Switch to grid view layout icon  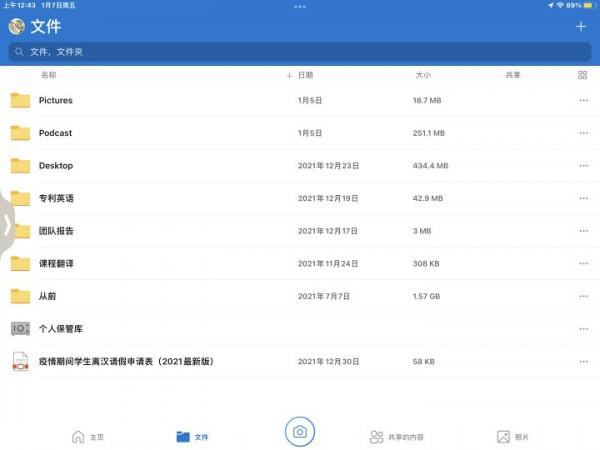582,75
